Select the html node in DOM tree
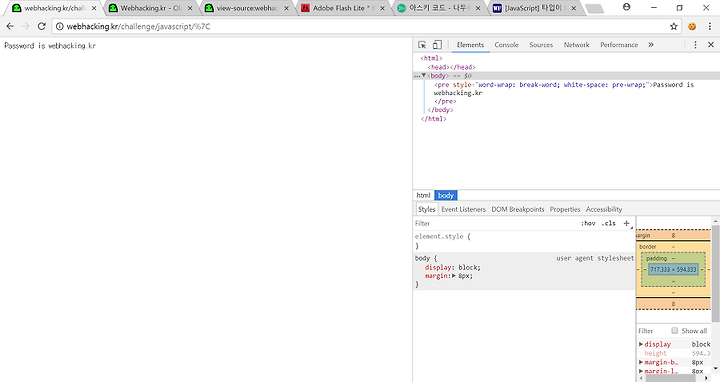Image resolution: width=720 pixels, height=382 pixels. click(431, 58)
